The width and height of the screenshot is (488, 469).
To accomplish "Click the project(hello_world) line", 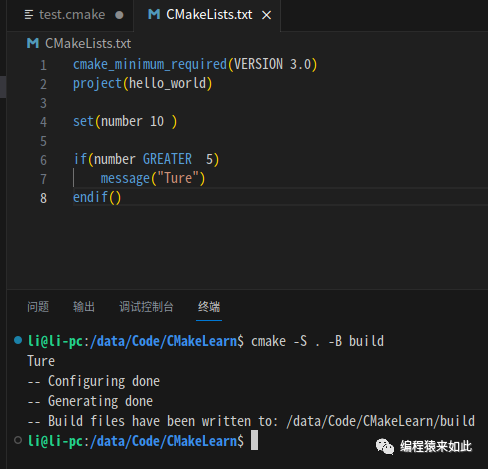I will click(143, 83).
